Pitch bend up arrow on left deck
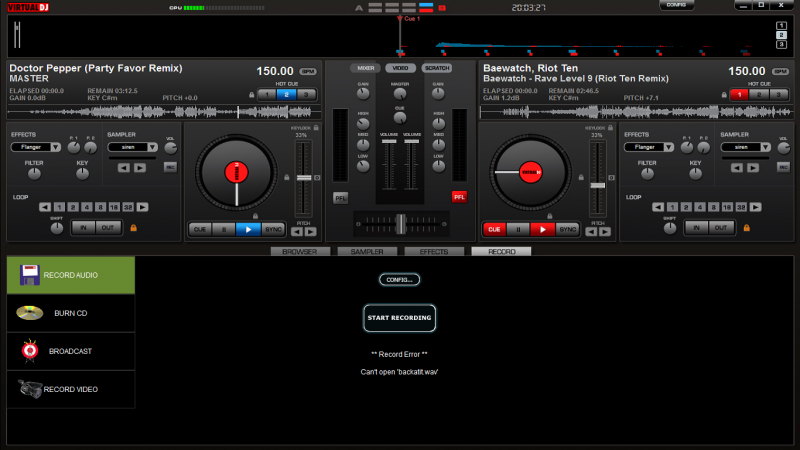 (310, 232)
